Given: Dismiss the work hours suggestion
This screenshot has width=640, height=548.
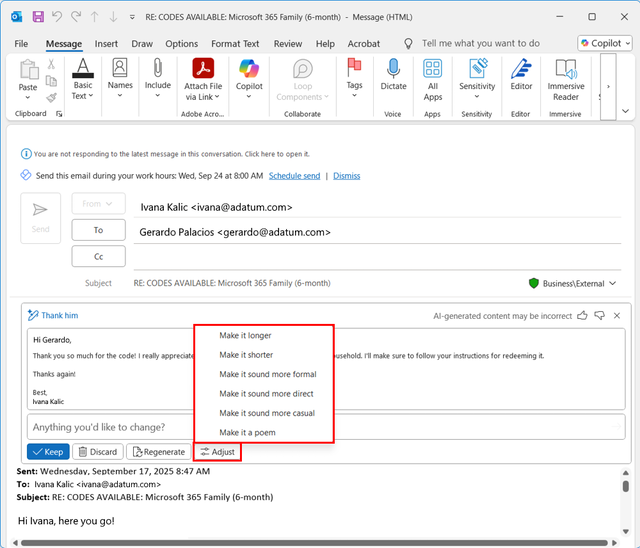Looking at the screenshot, I should pos(347,176).
